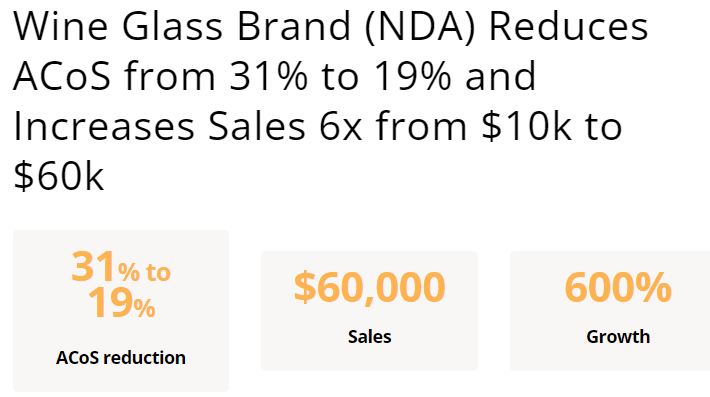Click the words Wine Glass Brand in headline
This screenshot has height=397, width=710.
[x=182, y=27]
